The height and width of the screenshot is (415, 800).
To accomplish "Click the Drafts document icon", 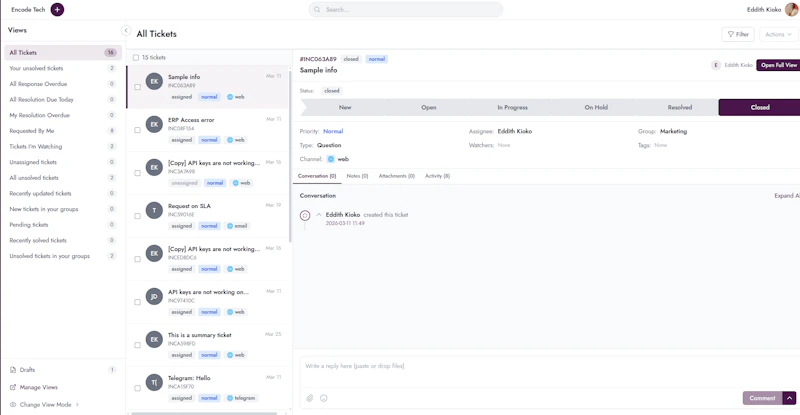I will [13, 370].
